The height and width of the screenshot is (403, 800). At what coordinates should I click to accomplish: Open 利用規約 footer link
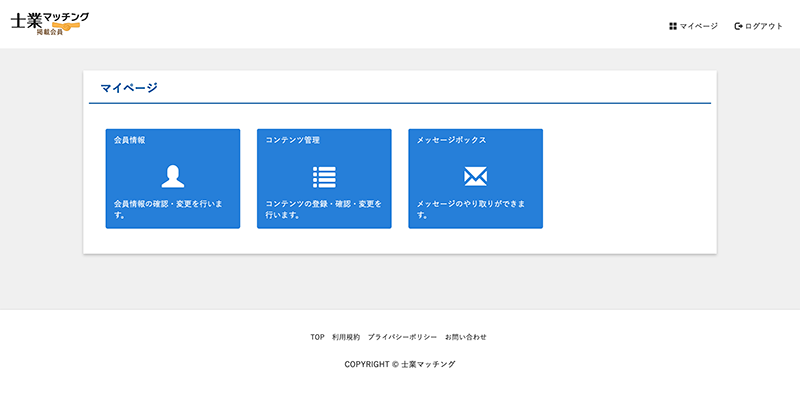pyautogui.click(x=346, y=337)
